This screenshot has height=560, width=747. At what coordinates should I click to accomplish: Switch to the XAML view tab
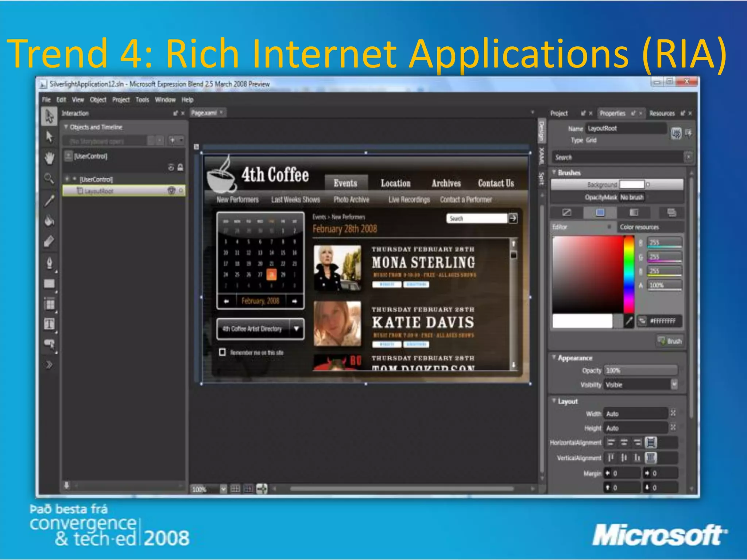point(542,156)
